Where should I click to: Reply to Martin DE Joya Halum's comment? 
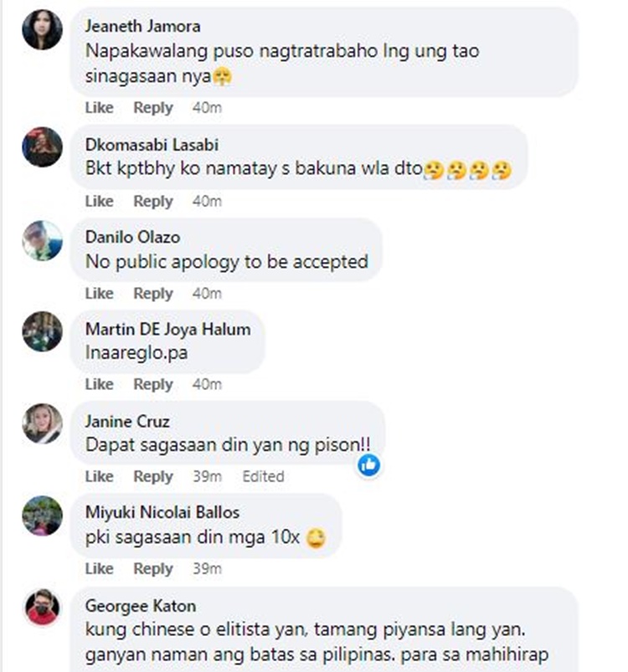tap(153, 384)
